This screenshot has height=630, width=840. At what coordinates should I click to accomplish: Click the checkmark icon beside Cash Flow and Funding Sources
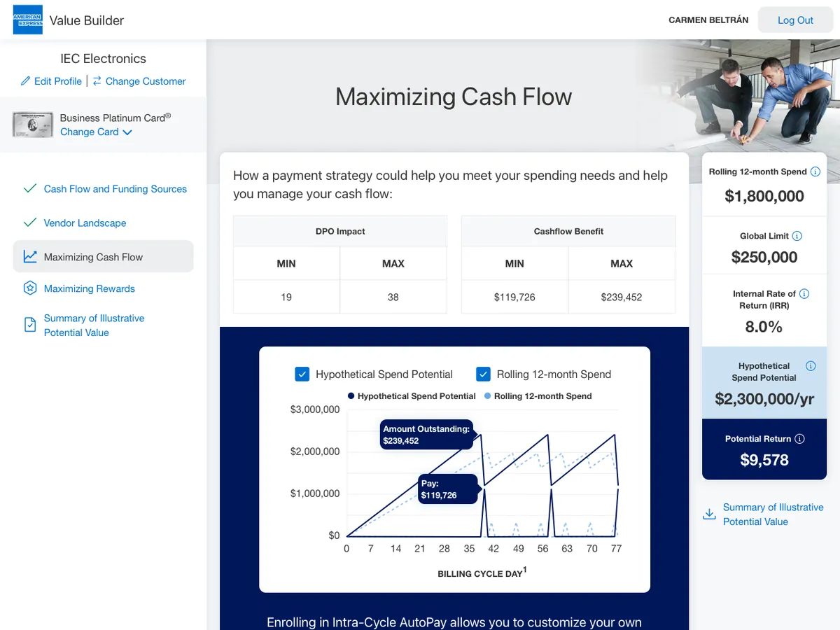(29, 189)
